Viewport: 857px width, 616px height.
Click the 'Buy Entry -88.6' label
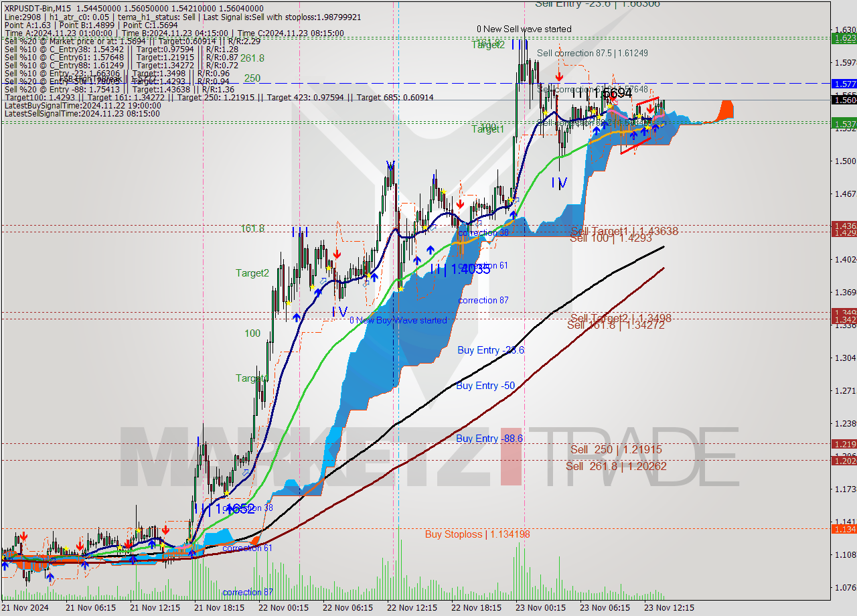[x=489, y=439]
